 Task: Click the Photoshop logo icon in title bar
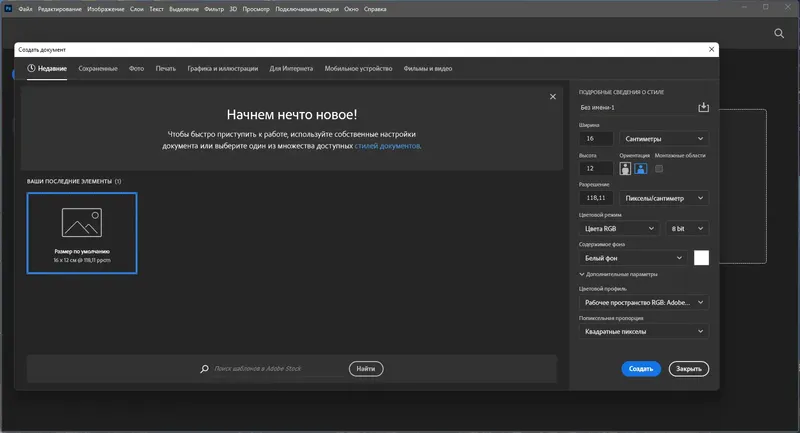pos(8,8)
